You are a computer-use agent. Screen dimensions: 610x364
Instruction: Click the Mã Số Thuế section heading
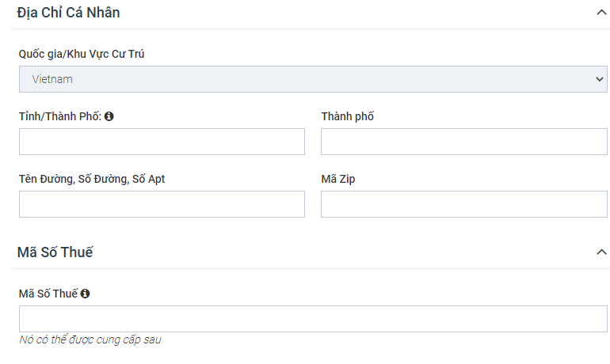[x=55, y=252]
